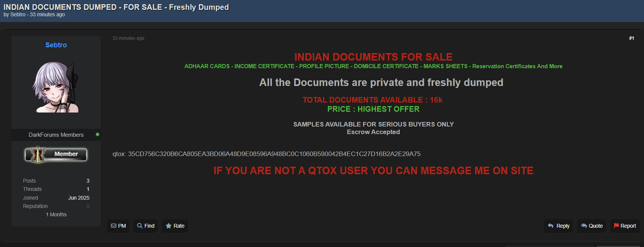The image size is (644, 247).
Task: Click the star icon on Rate button
Action: tap(169, 226)
